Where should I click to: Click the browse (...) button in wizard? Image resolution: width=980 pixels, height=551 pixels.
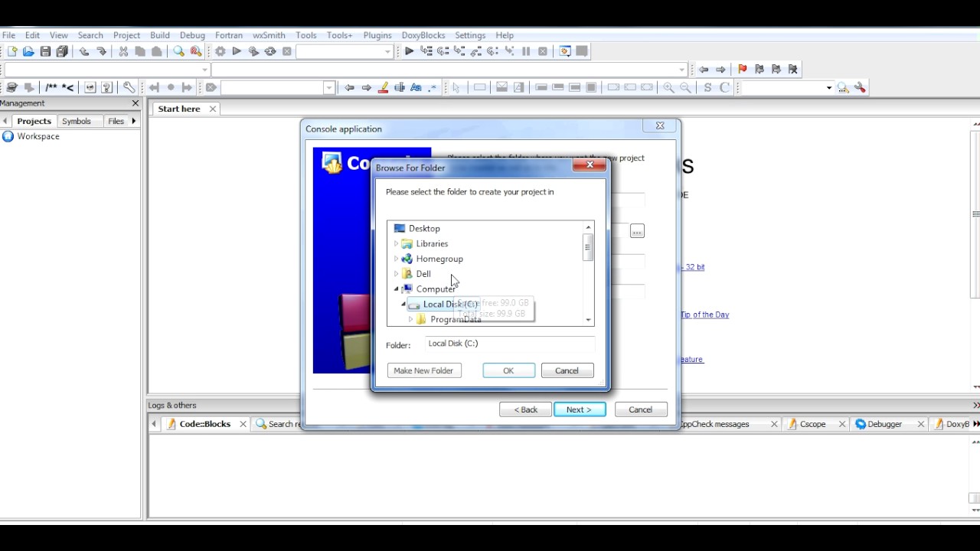637,231
